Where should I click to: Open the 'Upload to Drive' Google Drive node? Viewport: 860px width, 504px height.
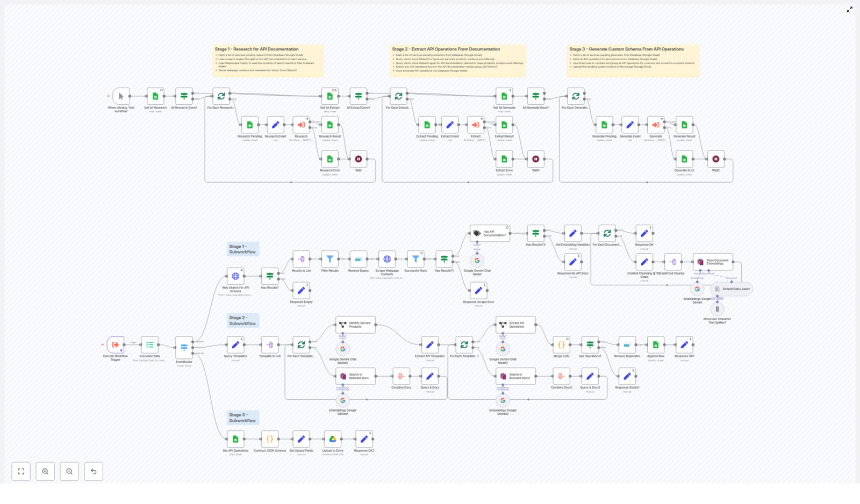tap(333, 439)
